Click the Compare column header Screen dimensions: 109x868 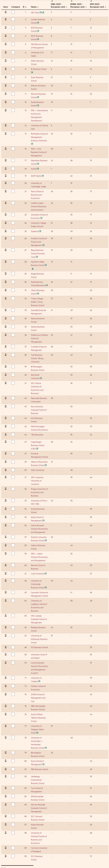click(15, 7)
